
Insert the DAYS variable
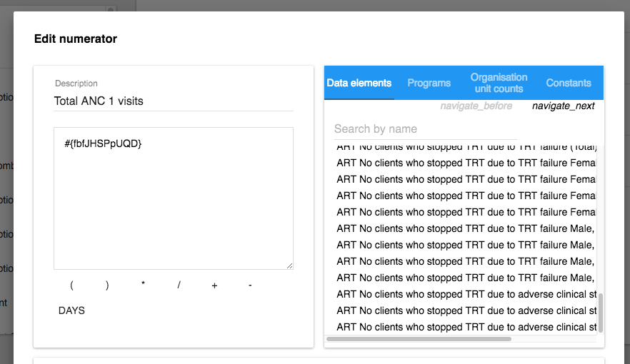coord(71,310)
